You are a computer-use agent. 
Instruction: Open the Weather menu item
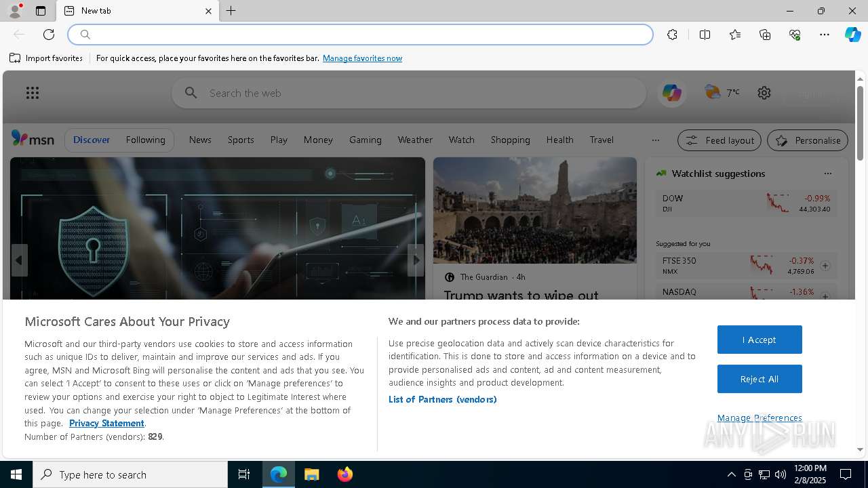click(x=415, y=140)
